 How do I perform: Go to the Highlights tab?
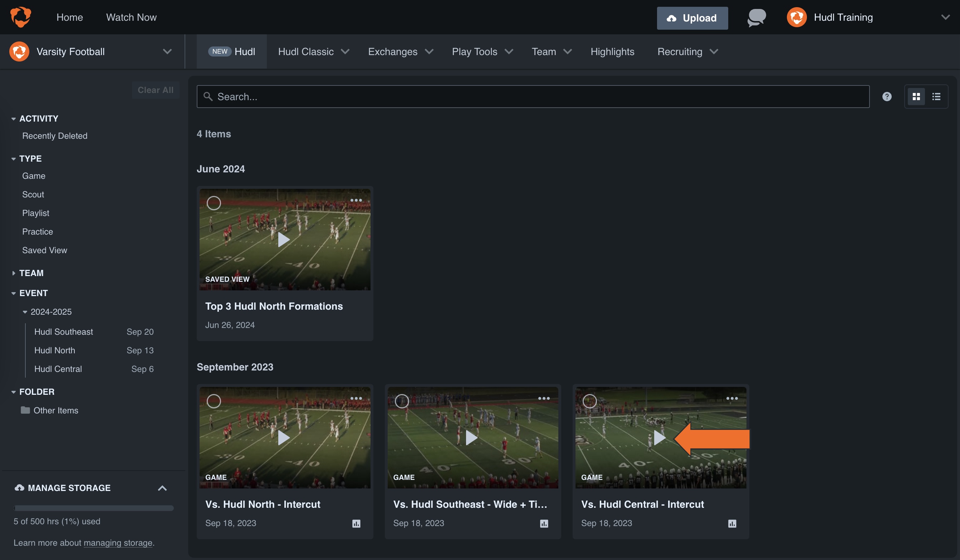point(612,51)
